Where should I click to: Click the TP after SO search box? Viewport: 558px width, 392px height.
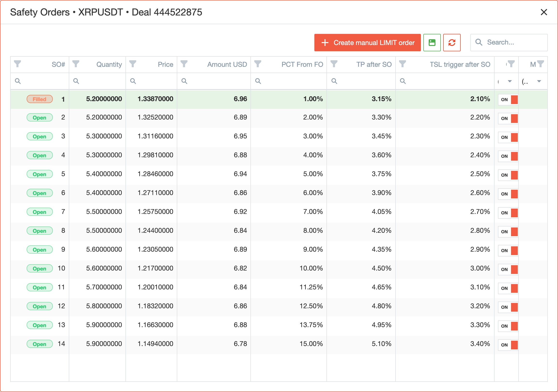click(361, 81)
